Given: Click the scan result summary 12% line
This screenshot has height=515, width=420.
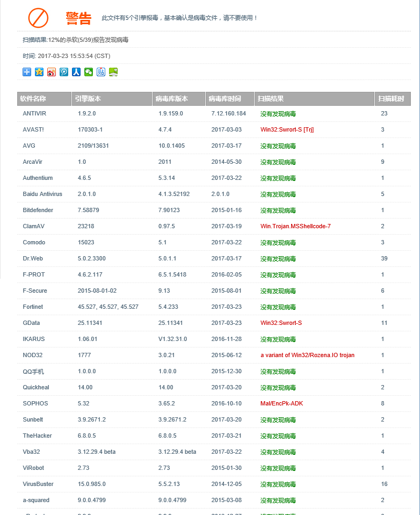Looking at the screenshot, I should (x=76, y=40).
